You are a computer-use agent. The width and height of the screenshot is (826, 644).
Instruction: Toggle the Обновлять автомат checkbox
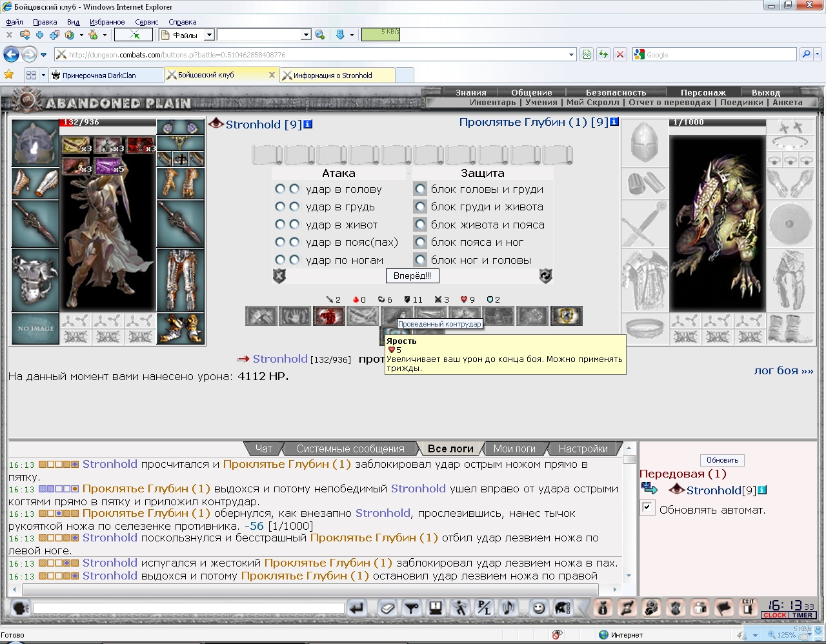[x=647, y=508]
